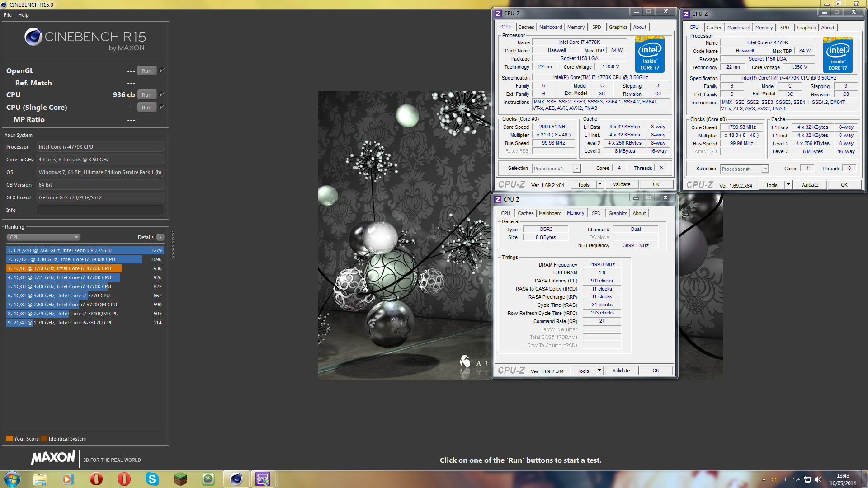Run the OpenGL benchmark
Screen dimensions: 868x488
pos(146,71)
